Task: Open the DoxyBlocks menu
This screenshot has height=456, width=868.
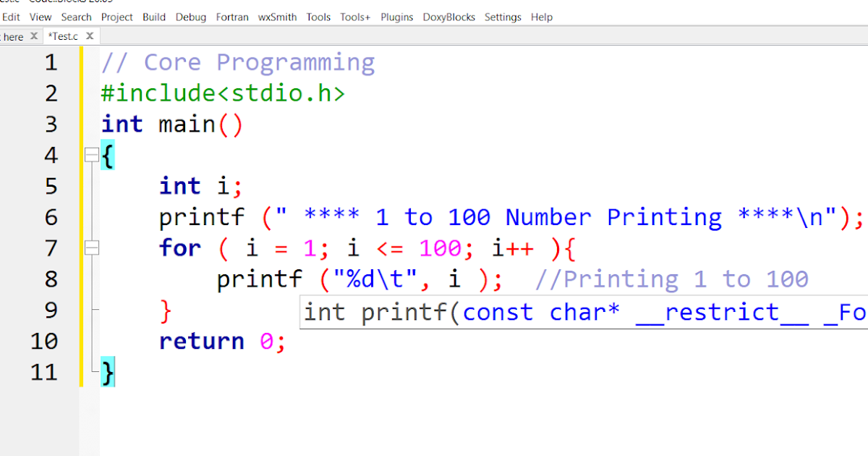Action: (x=448, y=17)
